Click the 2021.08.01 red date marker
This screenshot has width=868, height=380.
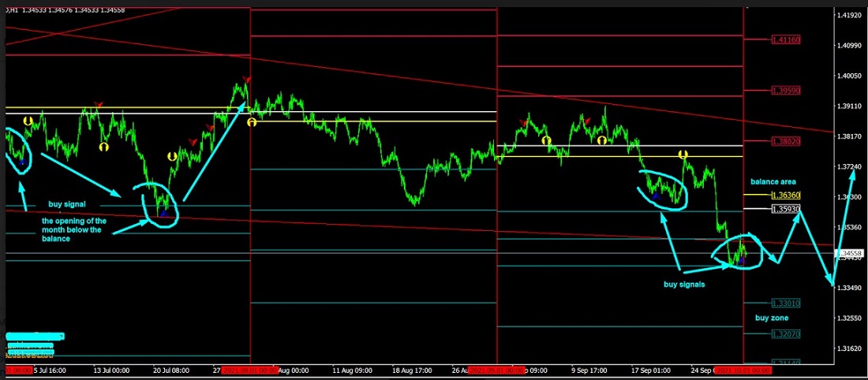(x=249, y=369)
